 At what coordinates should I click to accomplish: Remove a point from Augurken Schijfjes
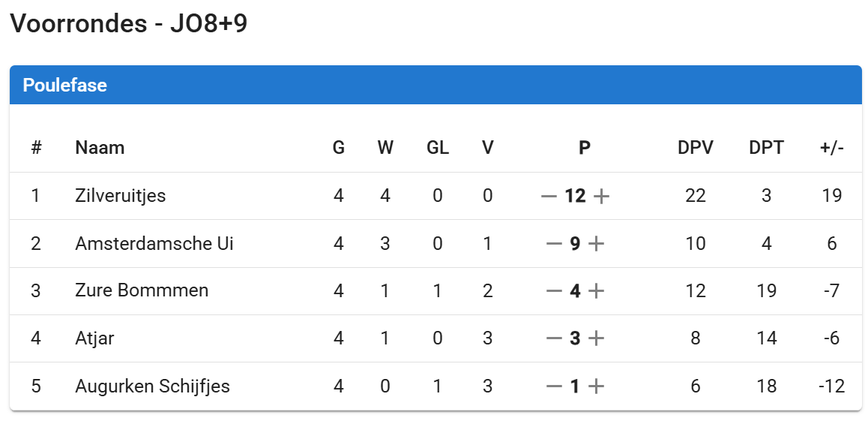click(554, 386)
